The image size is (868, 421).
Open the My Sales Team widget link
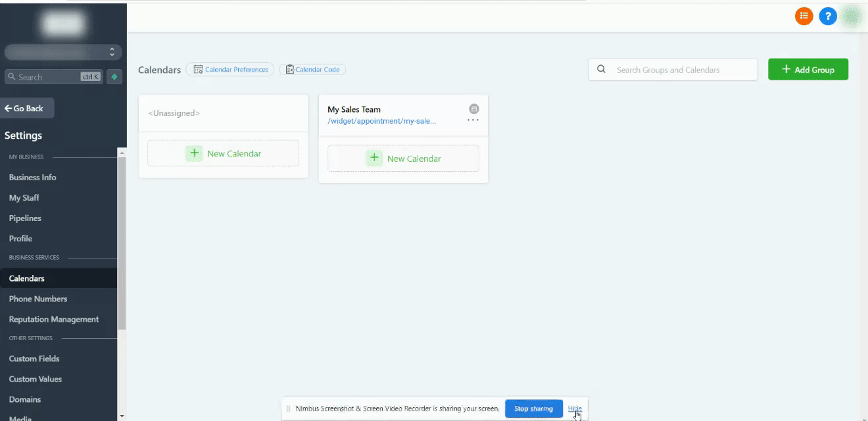(x=381, y=121)
